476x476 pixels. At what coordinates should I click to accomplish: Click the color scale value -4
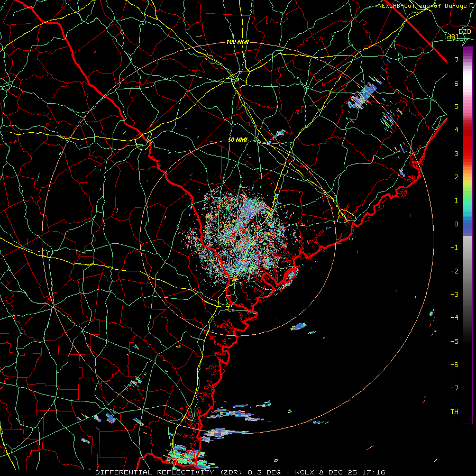click(454, 318)
